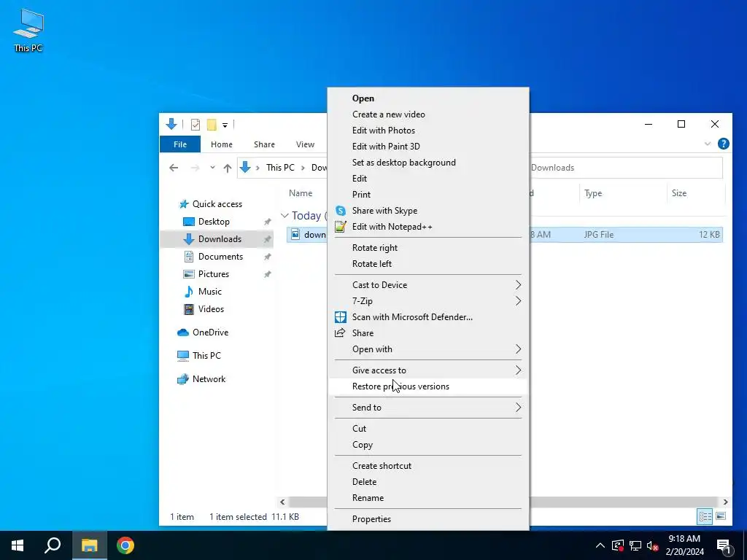Click the Share arrow icon in context menu
747x560 pixels.
340,332
